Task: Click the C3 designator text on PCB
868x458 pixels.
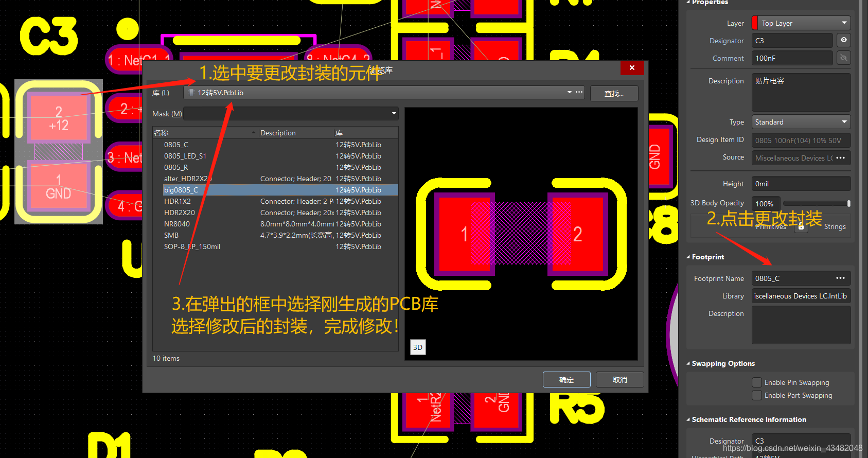Action: point(49,36)
